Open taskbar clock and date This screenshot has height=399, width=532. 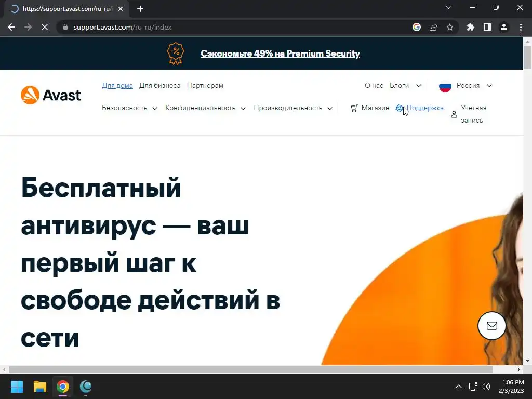coord(511,387)
